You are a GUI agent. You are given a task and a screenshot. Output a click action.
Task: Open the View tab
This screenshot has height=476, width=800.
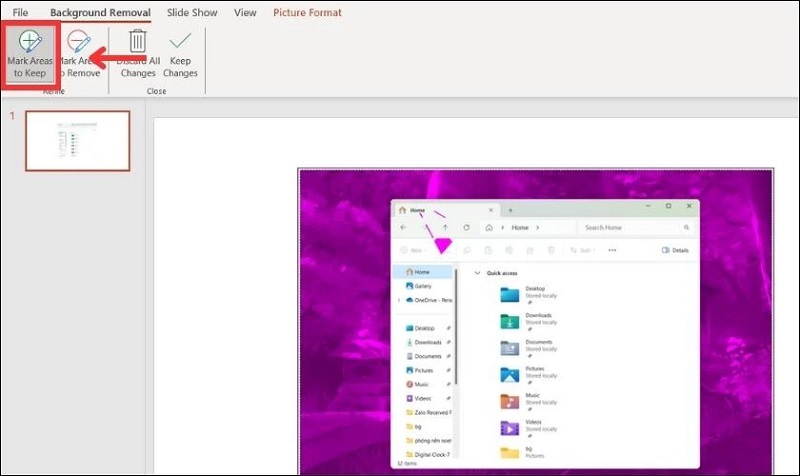tap(245, 13)
